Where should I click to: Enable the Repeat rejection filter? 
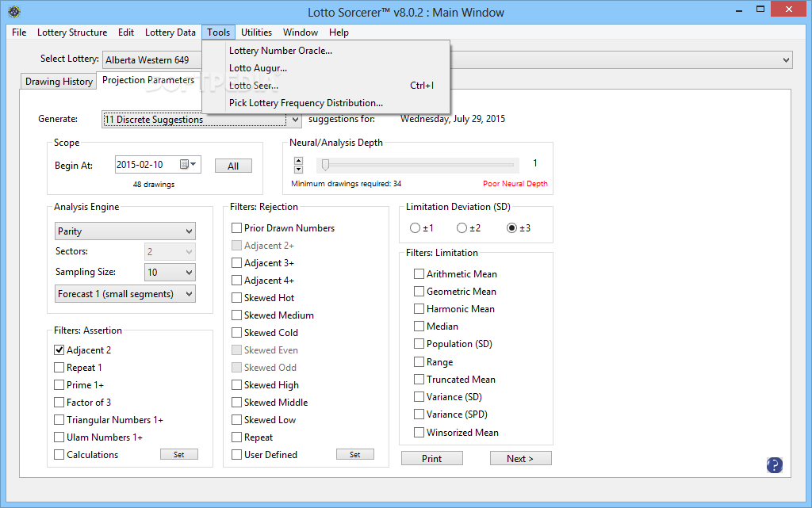pyautogui.click(x=236, y=437)
